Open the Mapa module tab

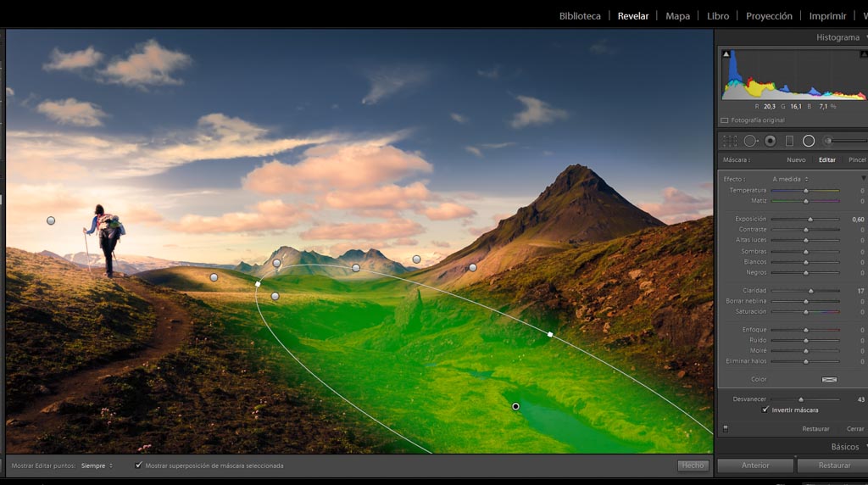677,16
